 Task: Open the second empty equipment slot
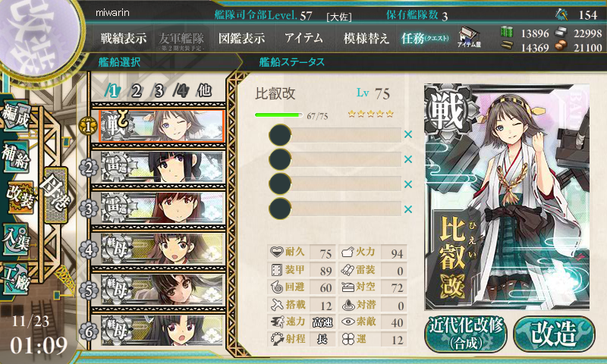pyautogui.click(x=335, y=159)
